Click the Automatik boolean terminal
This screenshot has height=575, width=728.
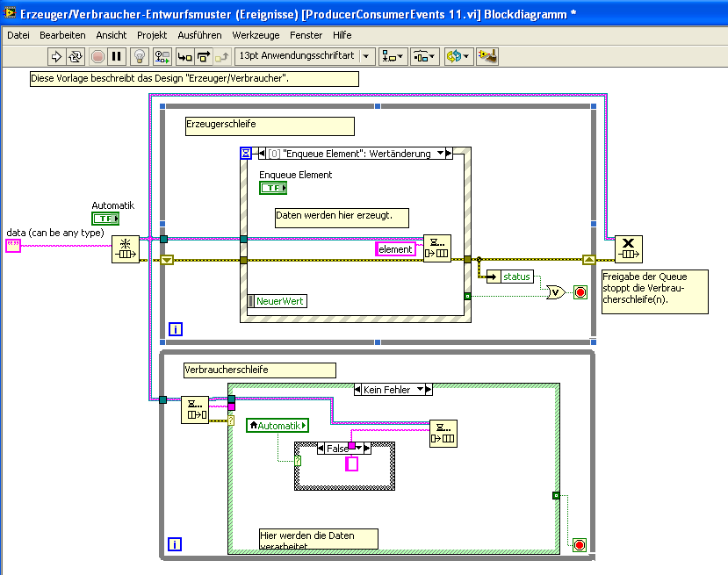105,218
